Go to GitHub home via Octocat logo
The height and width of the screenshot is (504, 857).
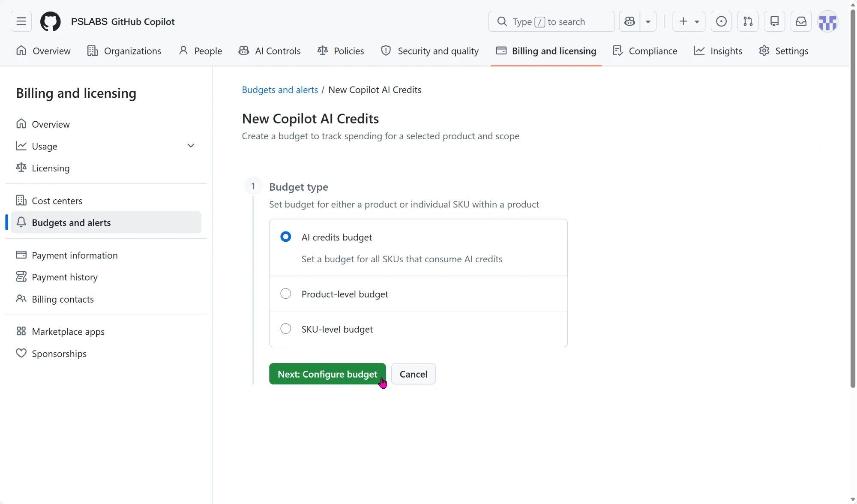coord(50,21)
